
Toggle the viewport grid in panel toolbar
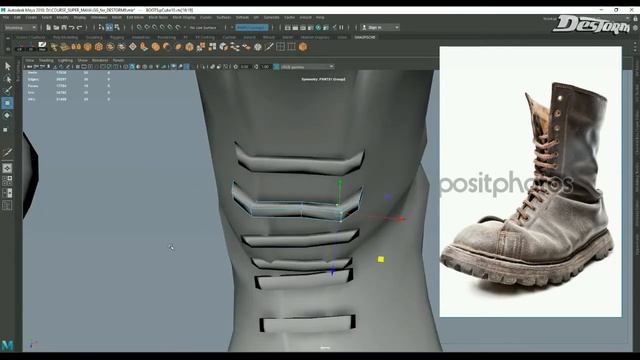coord(78,67)
